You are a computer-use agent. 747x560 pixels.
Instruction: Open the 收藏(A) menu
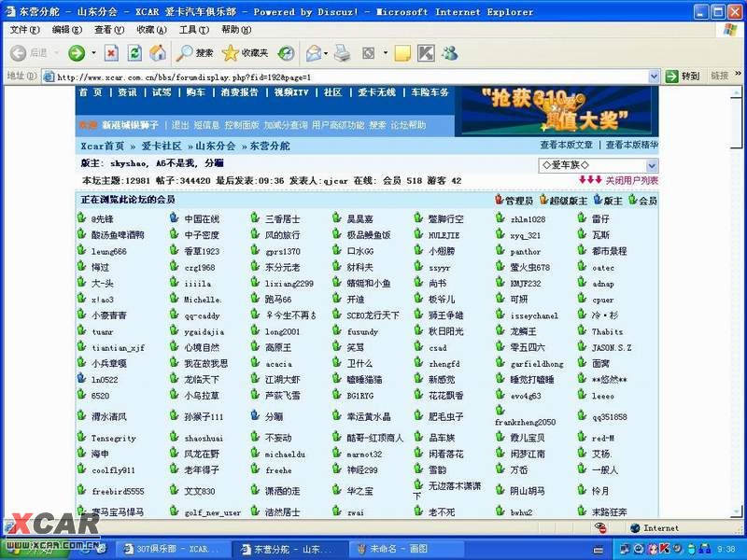[151, 30]
